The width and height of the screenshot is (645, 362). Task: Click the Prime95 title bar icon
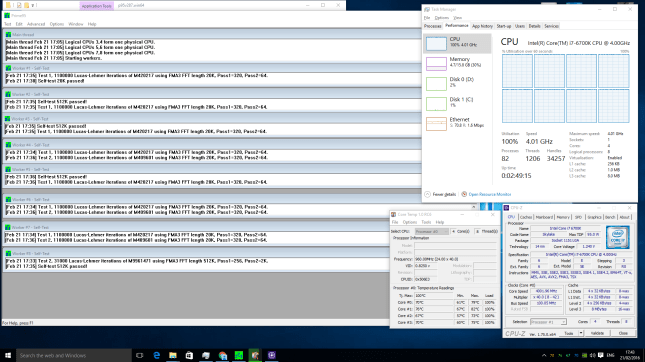click(7, 16)
